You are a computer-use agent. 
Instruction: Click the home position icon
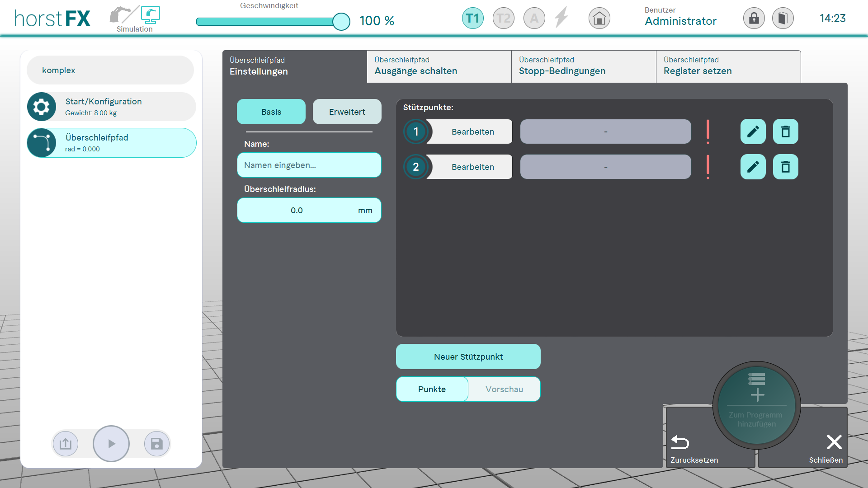pos(599,19)
